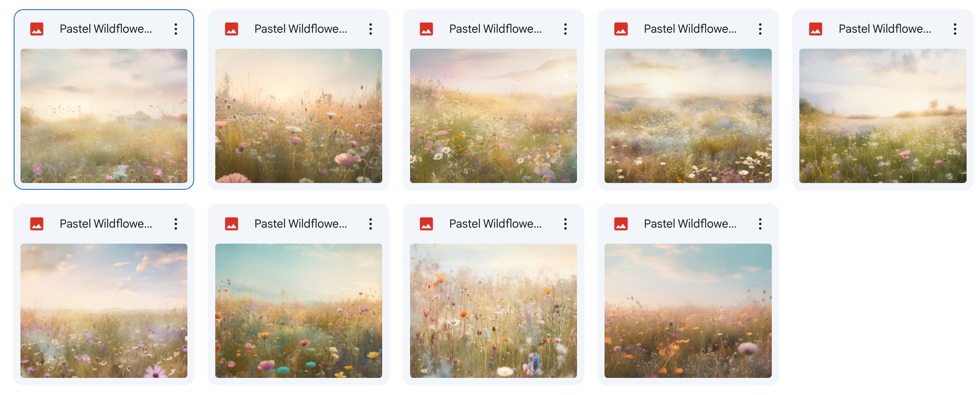
Task: Select thumbnail with teal sky and colorful flowers
Action: (299, 311)
